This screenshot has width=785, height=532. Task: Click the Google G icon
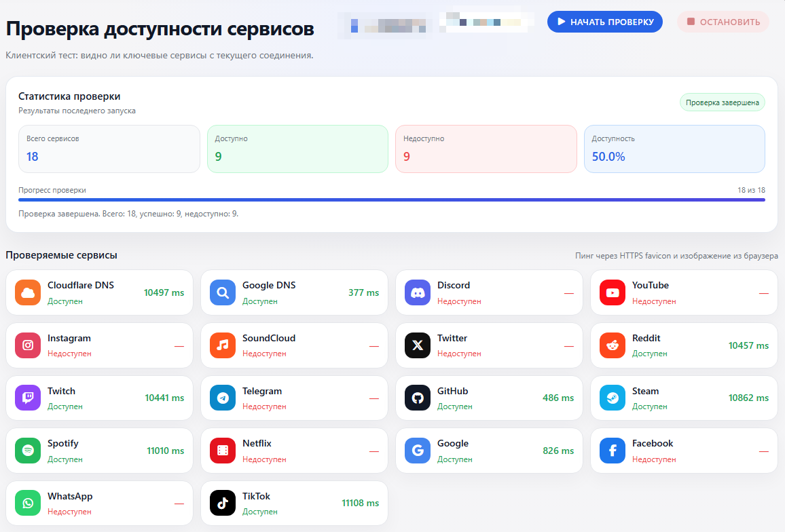tap(418, 451)
